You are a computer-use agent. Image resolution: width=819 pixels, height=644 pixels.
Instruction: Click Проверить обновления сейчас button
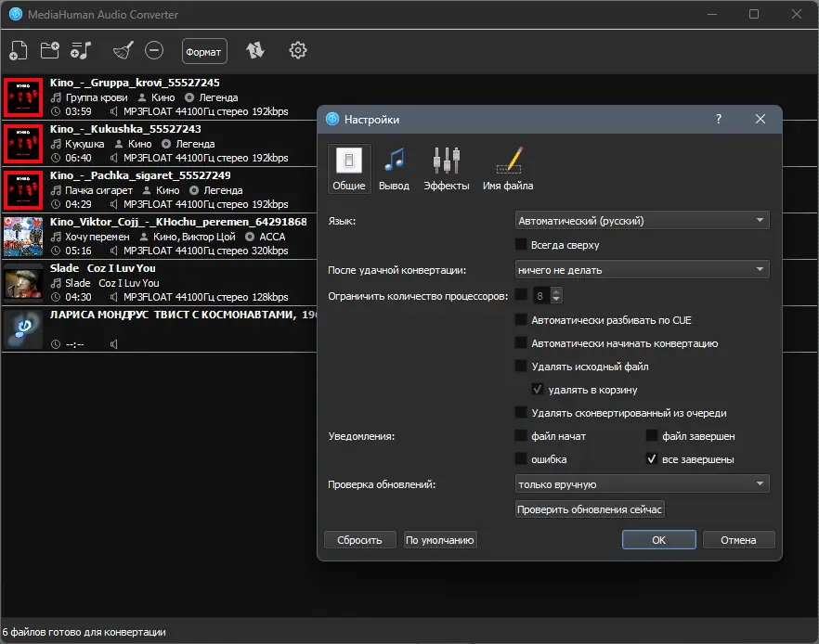click(x=589, y=509)
